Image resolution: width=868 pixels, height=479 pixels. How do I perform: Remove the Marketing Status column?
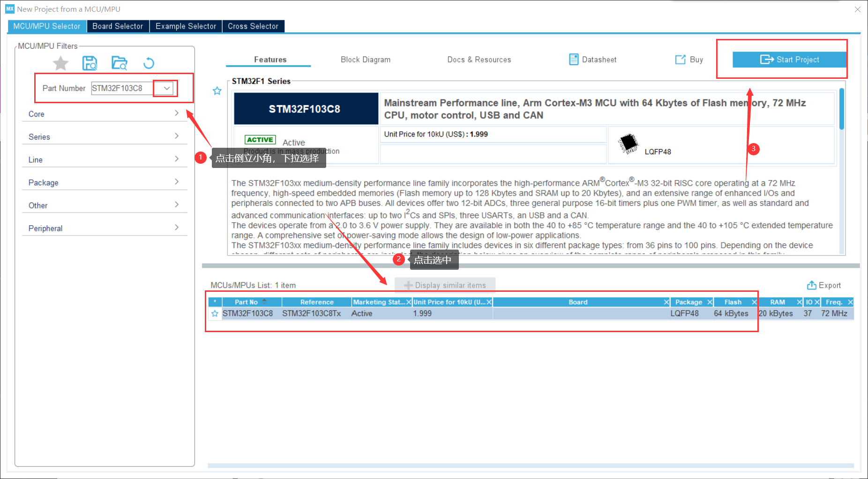pos(409,302)
